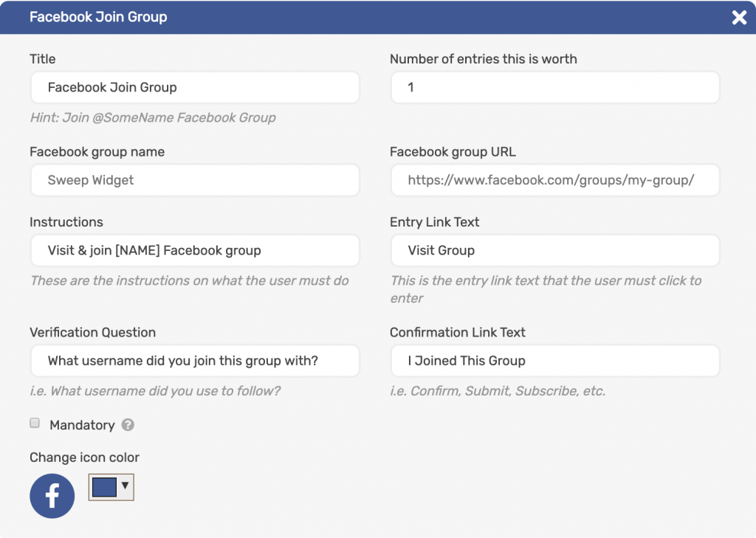Click the Facebook group URL field

tap(555, 180)
